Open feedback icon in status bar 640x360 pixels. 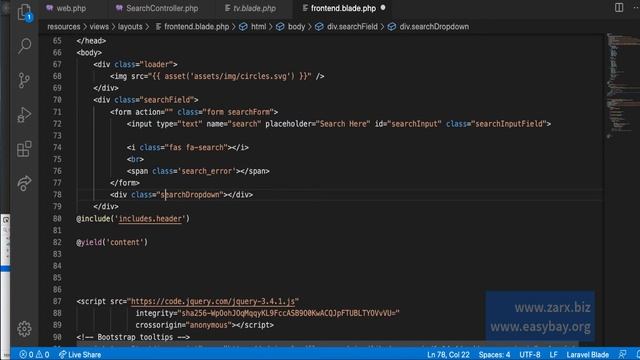click(622, 354)
